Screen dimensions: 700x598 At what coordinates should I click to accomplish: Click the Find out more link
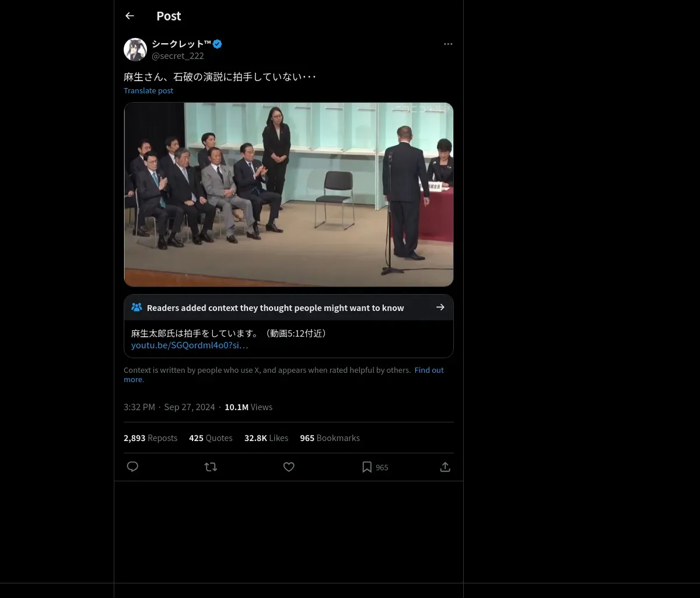pos(429,370)
